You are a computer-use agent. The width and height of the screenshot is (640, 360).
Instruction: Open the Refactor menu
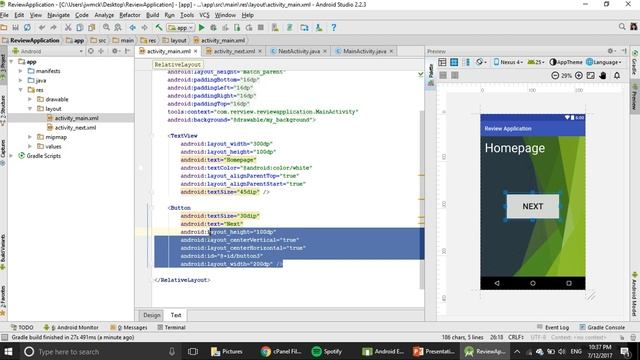130,15
